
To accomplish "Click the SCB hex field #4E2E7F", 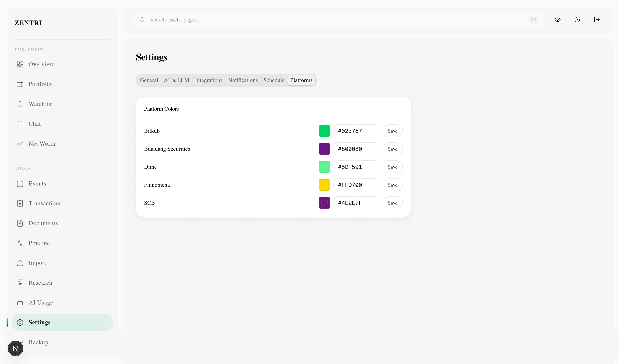I will click(356, 203).
